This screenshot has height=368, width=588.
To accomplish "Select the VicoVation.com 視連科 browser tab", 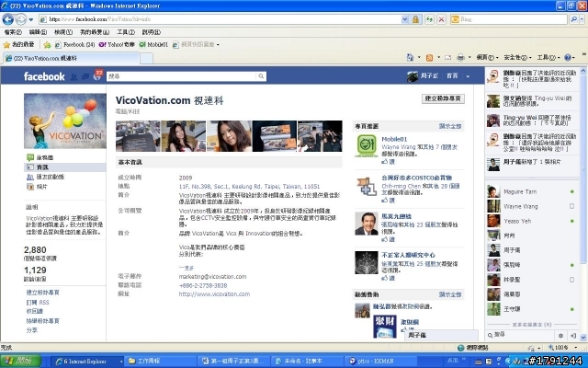I will (72, 58).
